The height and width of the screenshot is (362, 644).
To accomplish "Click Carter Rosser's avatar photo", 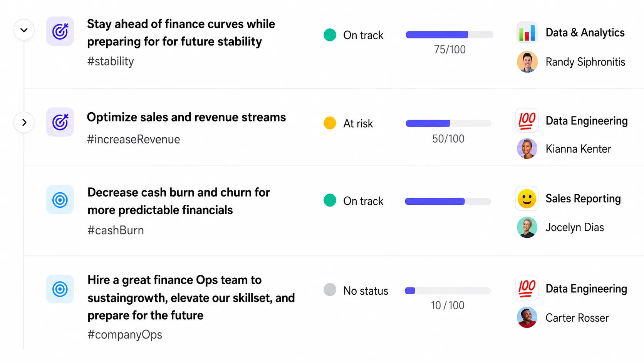I will coord(527,317).
